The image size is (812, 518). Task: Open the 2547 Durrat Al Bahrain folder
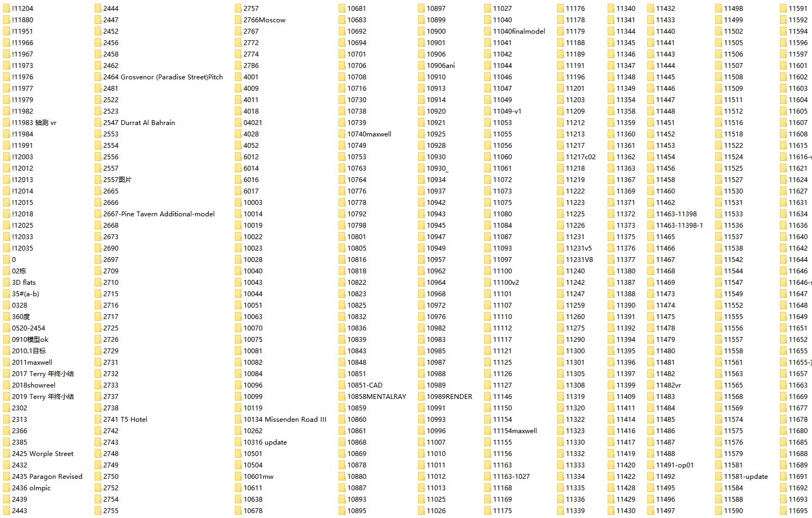(x=140, y=122)
